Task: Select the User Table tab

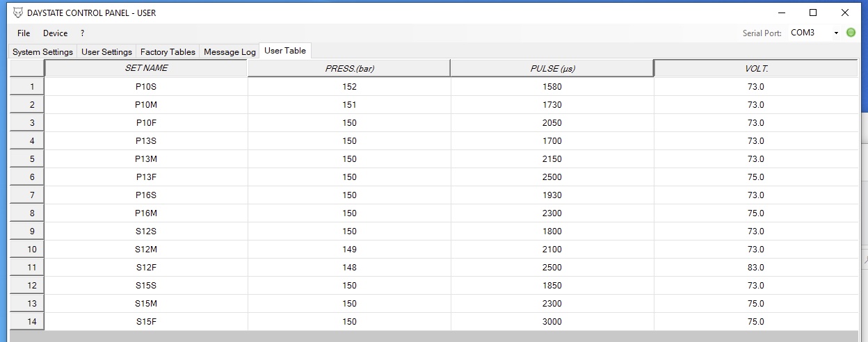Action: [x=285, y=51]
